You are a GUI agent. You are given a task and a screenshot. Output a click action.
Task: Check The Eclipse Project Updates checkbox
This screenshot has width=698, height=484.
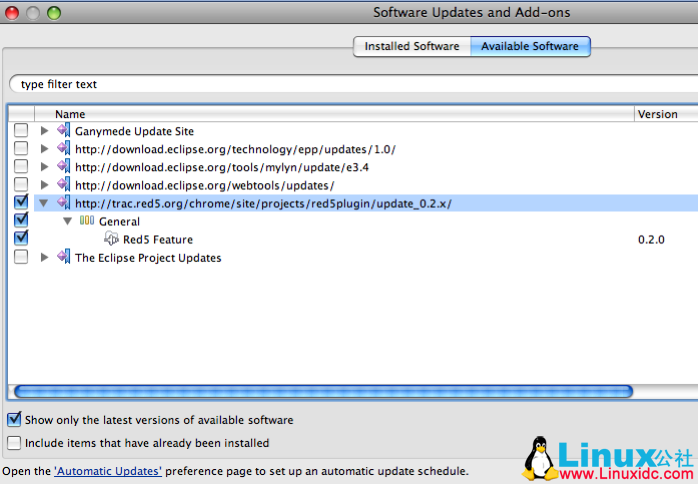tap(21, 257)
